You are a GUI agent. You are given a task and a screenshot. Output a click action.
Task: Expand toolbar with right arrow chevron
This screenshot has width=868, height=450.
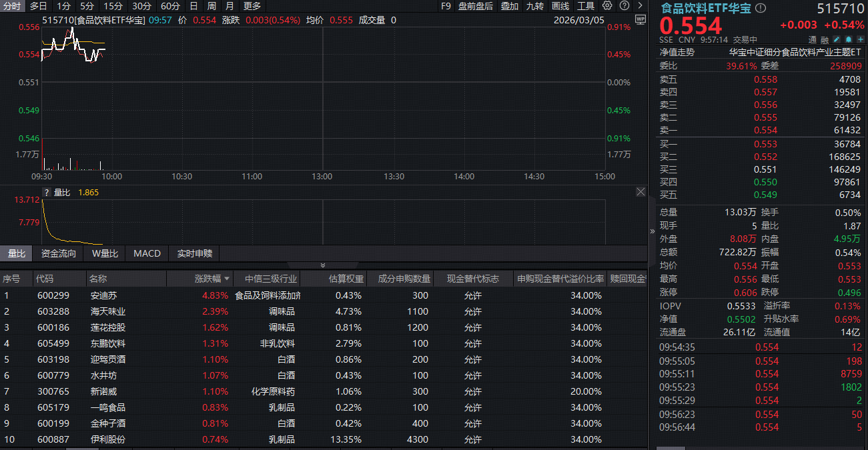coord(639,6)
